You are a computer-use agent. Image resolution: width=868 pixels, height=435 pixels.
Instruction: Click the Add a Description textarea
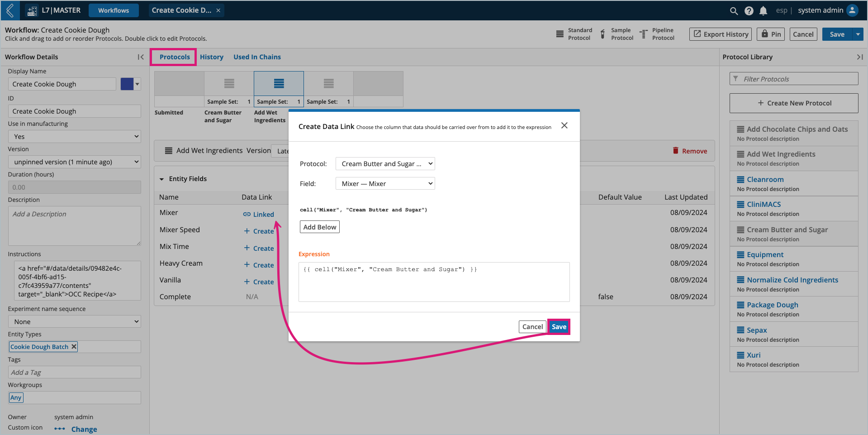coord(75,226)
